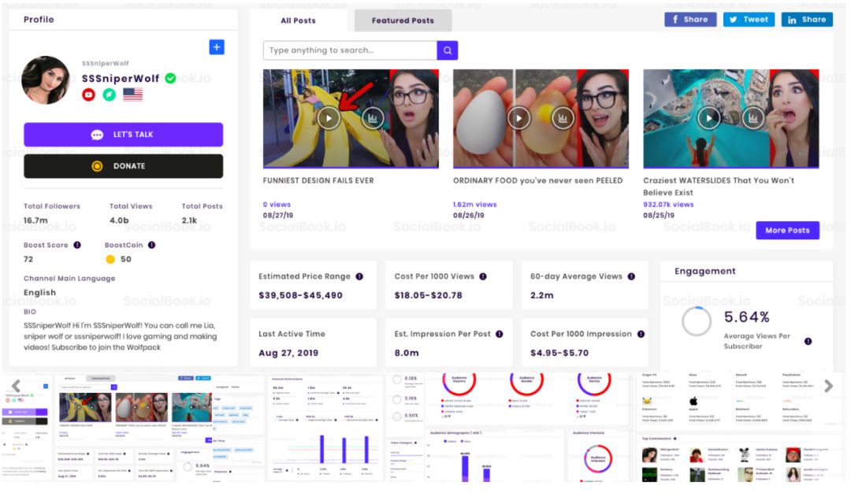The height and width of the screenshot is (504, 851).
Task: Show BoostCoin info tooltip icon
Action: (x=151, y=245)
